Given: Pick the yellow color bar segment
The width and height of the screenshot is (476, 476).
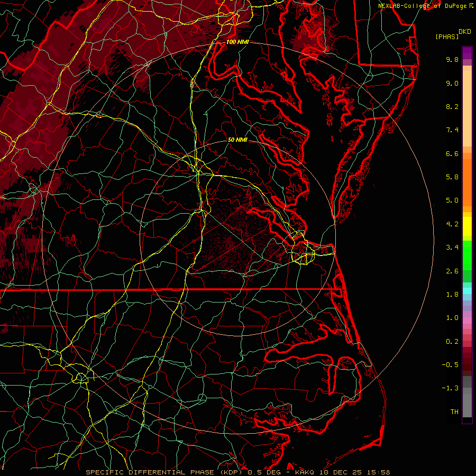Looking at the screenshot, I should point(467,226).
